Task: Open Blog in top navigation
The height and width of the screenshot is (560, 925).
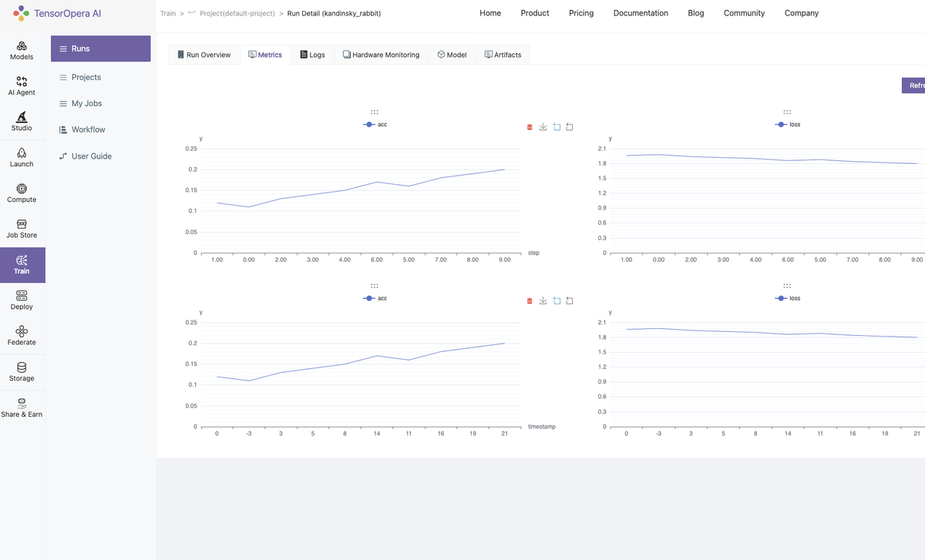Action: (696, 13)
